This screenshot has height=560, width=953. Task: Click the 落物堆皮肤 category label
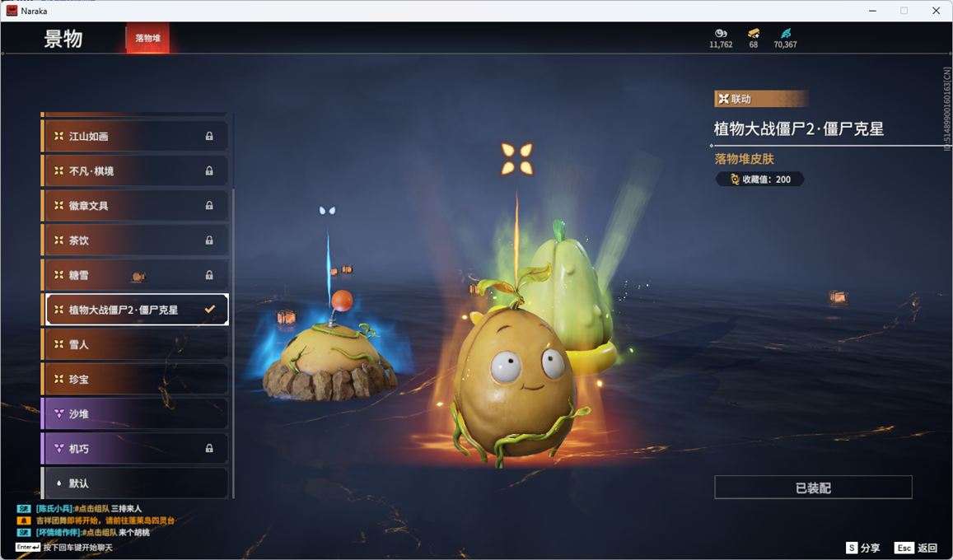pos(745,159)
